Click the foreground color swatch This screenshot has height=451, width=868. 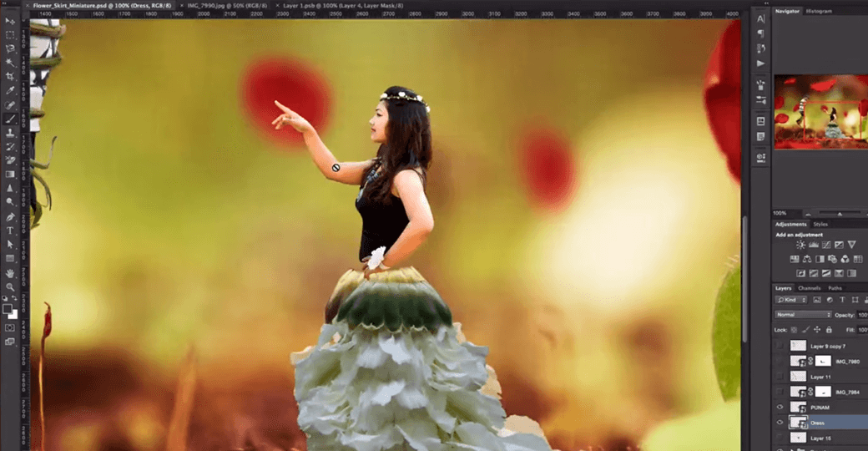tap(8, 309)
